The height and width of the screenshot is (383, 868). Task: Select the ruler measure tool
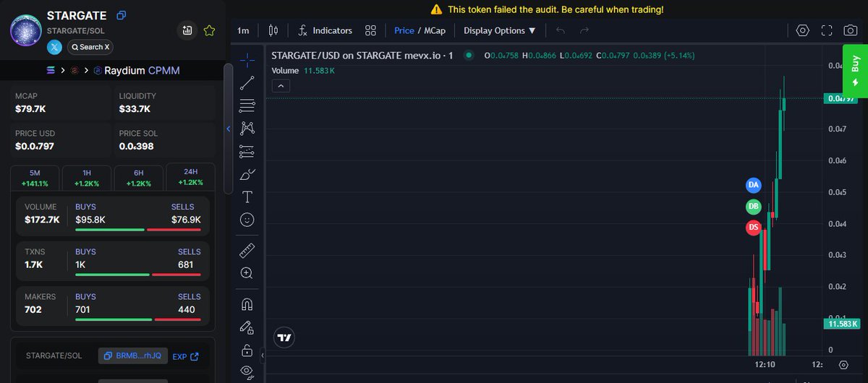[x=247, y=250]
